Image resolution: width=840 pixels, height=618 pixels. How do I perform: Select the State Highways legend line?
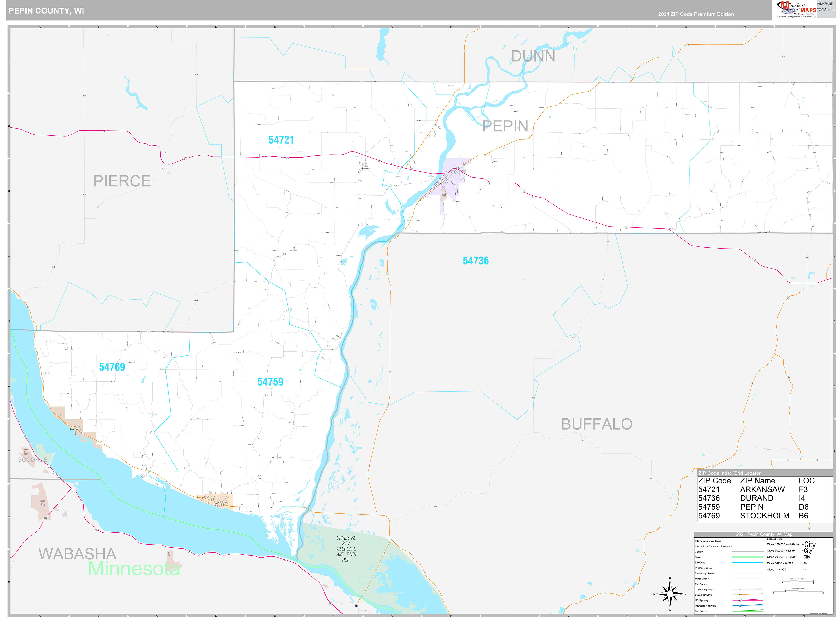click(x=748, y=595)
